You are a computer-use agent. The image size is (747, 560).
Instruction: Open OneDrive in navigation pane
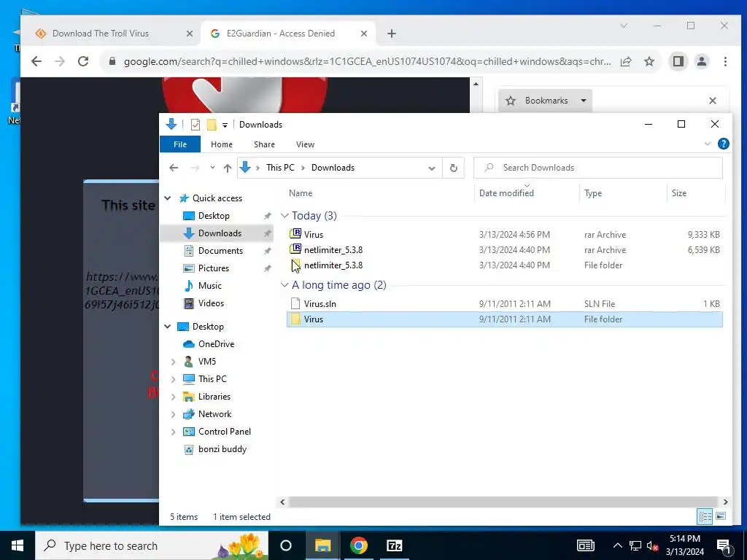coord(216,344)
